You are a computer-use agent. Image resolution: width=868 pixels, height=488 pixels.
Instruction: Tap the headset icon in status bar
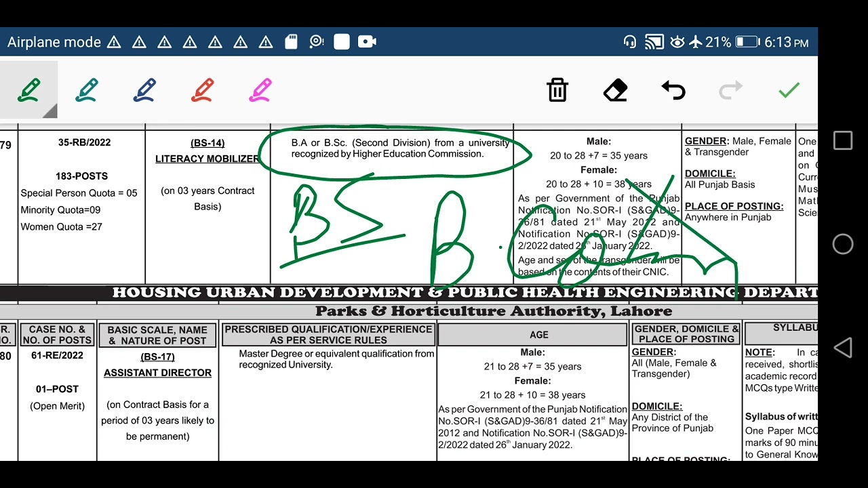[630, 42]
